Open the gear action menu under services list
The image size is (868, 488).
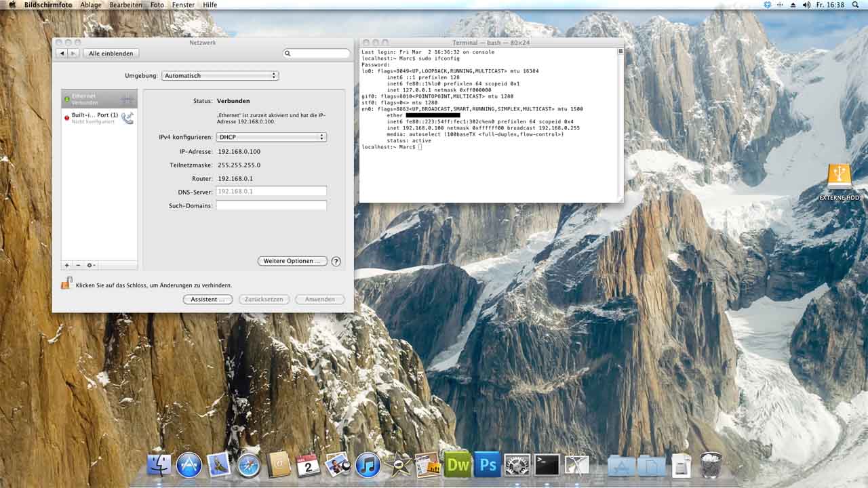[91, 265]
